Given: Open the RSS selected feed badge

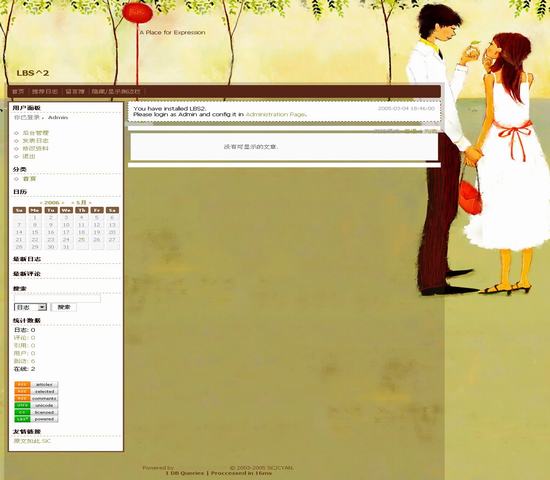Looking at the screenshot, I should (36, 392).
